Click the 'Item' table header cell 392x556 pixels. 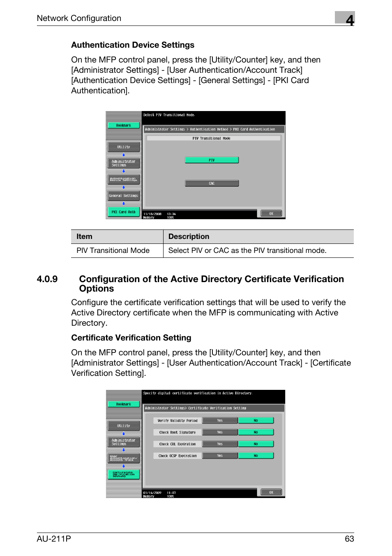(117, 236)
